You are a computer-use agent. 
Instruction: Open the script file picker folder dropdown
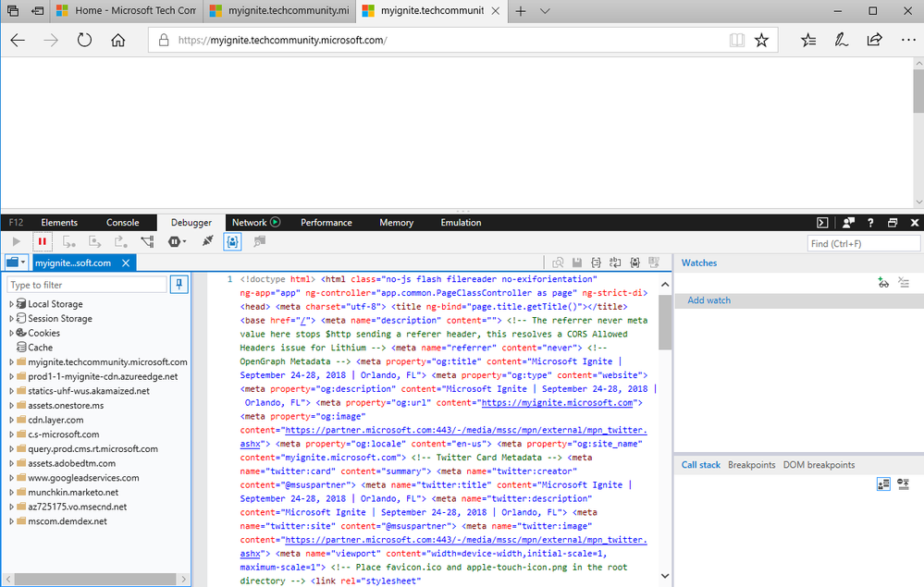(16, 263)
